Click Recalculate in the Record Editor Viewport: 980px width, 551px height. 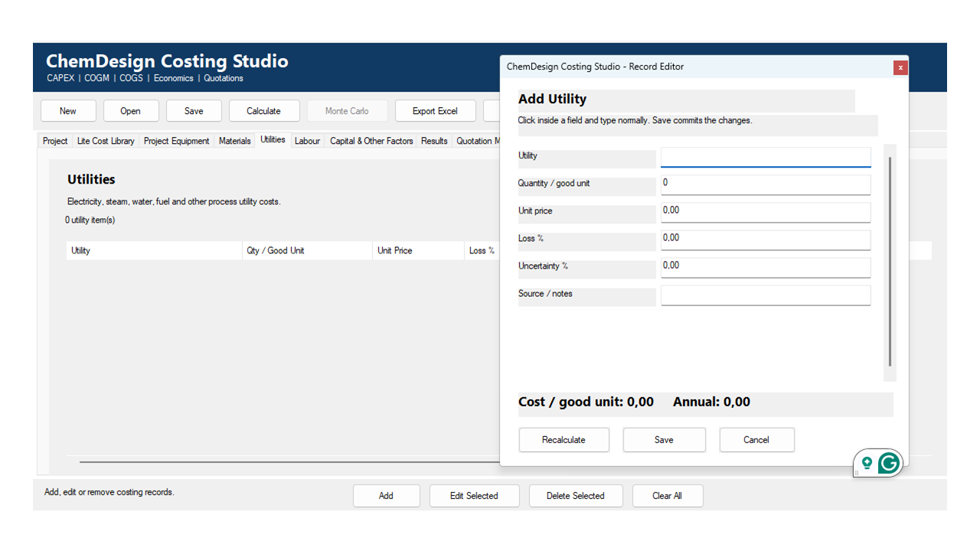pyautogui.click(x=564, y=440)
